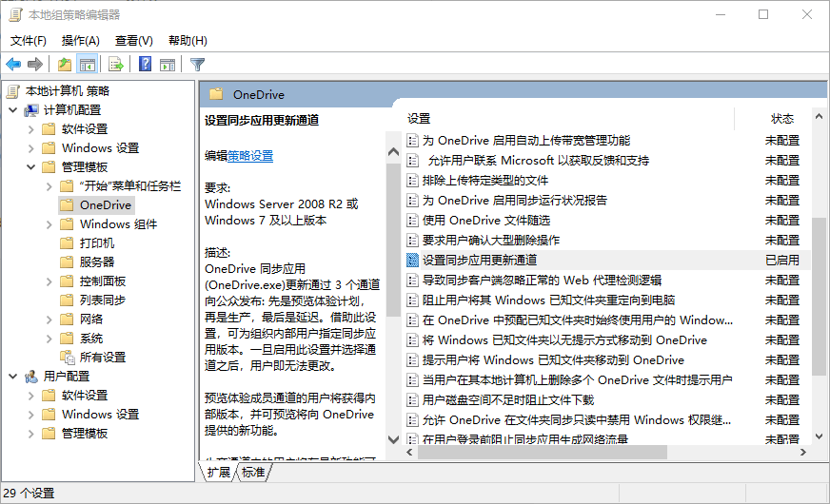Viewport: 830px width, 504px height.
Task: Expand the "开始"菜单和任务栏 node
Action: click(x=49, y=186)
